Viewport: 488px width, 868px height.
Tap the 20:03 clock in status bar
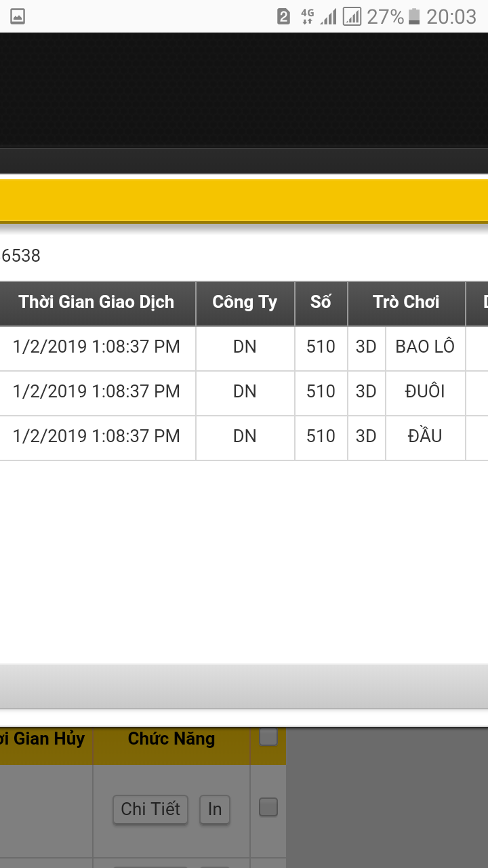click(x=451, y=16)
